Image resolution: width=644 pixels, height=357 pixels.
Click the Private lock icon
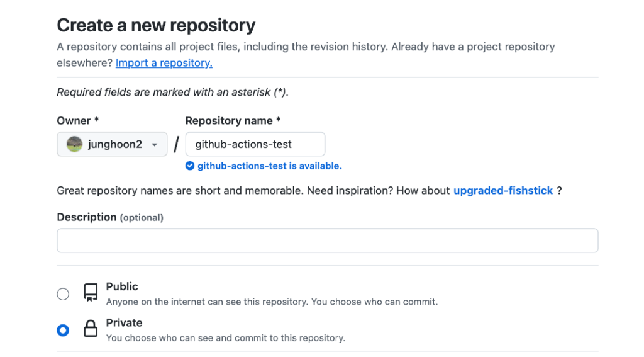click(91, 329)
